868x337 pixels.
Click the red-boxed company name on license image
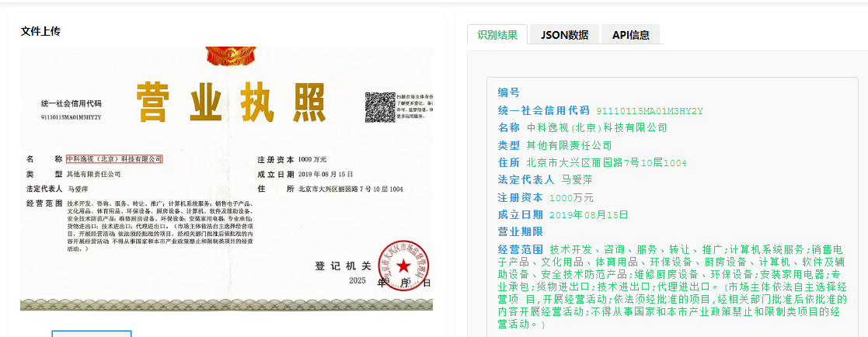114,159
